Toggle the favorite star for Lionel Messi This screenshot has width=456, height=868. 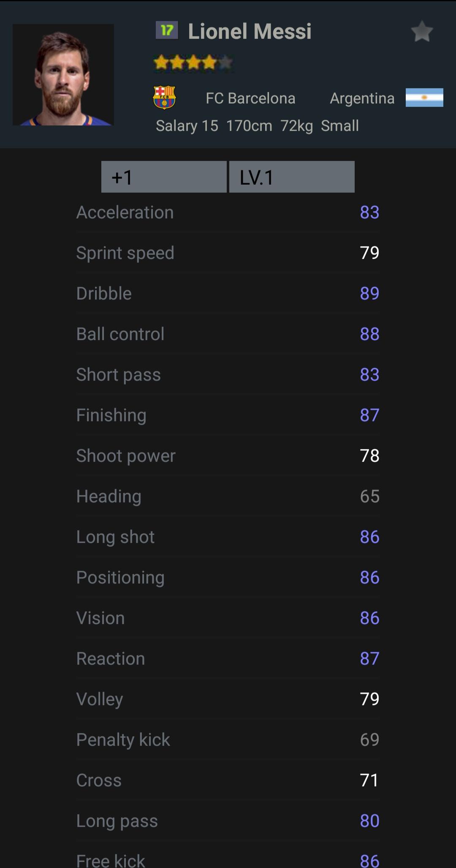point(422,32)
